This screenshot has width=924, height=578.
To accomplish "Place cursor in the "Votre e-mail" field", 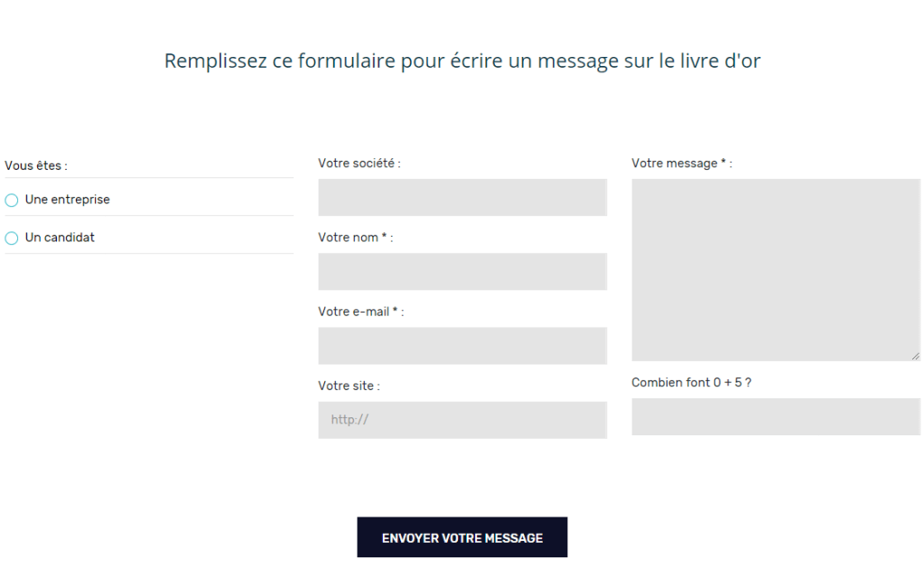I will coord(462,345).
